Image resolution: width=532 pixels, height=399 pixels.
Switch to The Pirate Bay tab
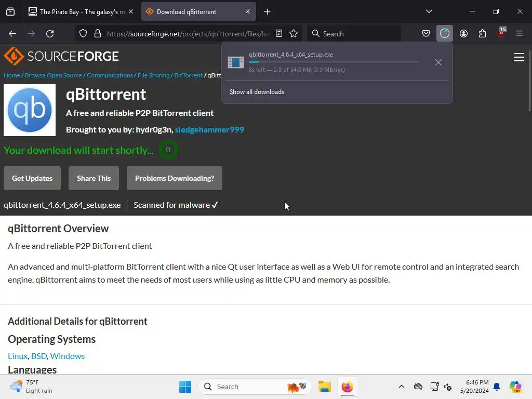click(x=77, y=12)
